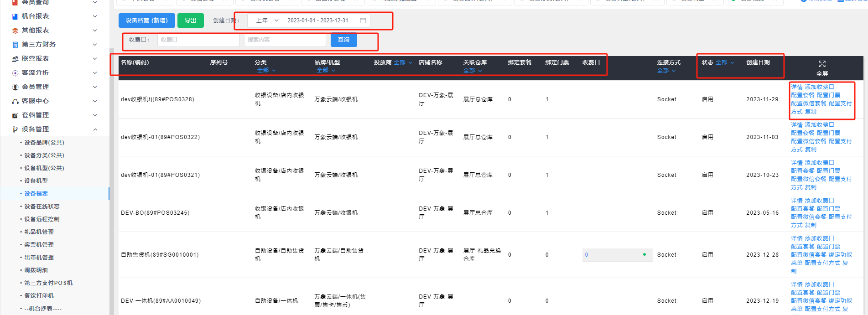Open the 礼品机管理 submenu item
The width and height of the screenshot is (868, 315).
39,232
